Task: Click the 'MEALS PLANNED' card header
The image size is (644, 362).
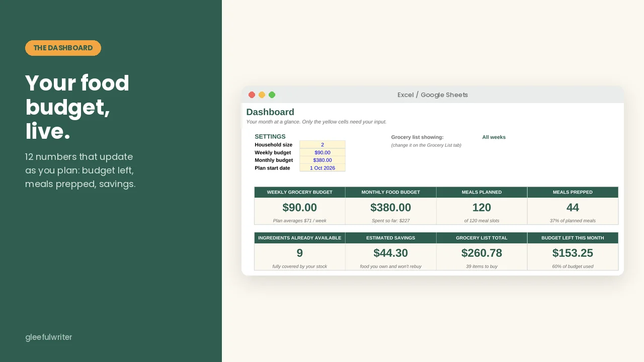Action: 482,192
